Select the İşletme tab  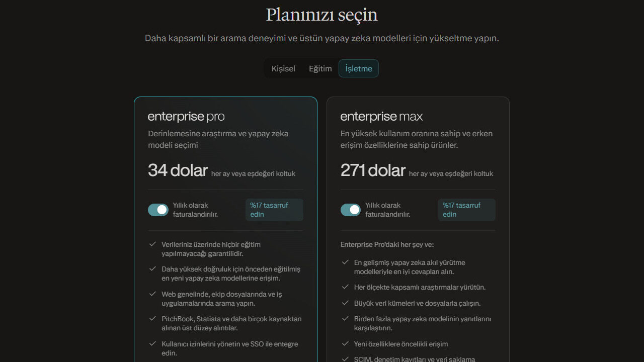pos(358,68)
